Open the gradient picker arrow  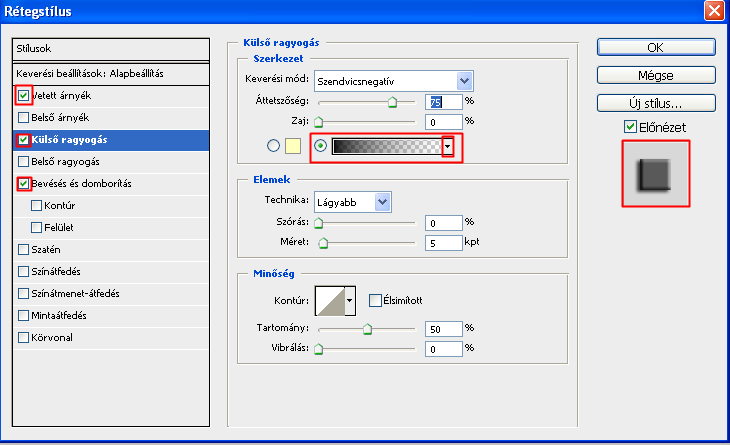pyautogui.click(x=448, y=147)
